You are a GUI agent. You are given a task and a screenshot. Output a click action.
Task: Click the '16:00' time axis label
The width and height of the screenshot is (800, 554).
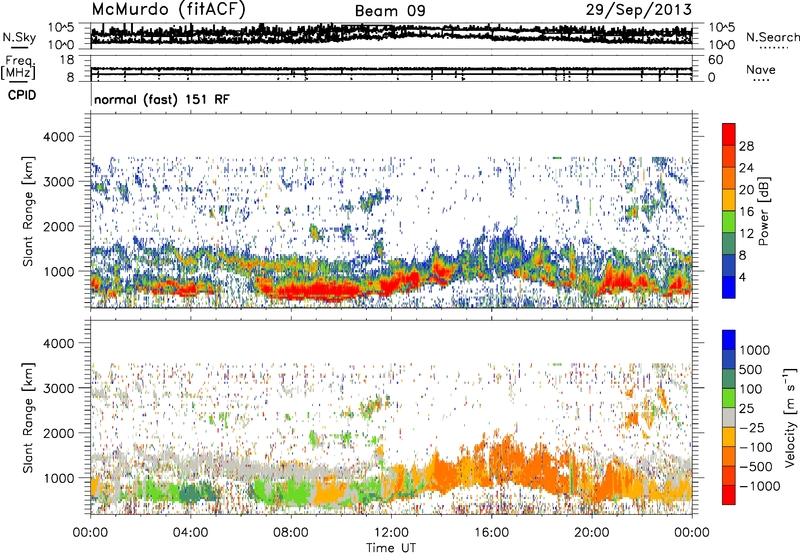point(491,533)
